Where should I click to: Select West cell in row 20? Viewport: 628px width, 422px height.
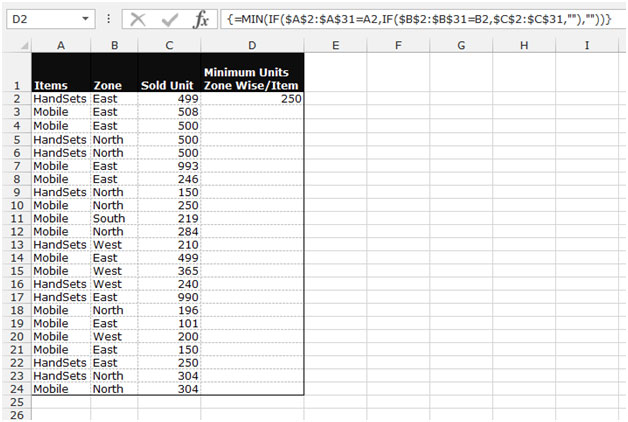coord(115,336)
